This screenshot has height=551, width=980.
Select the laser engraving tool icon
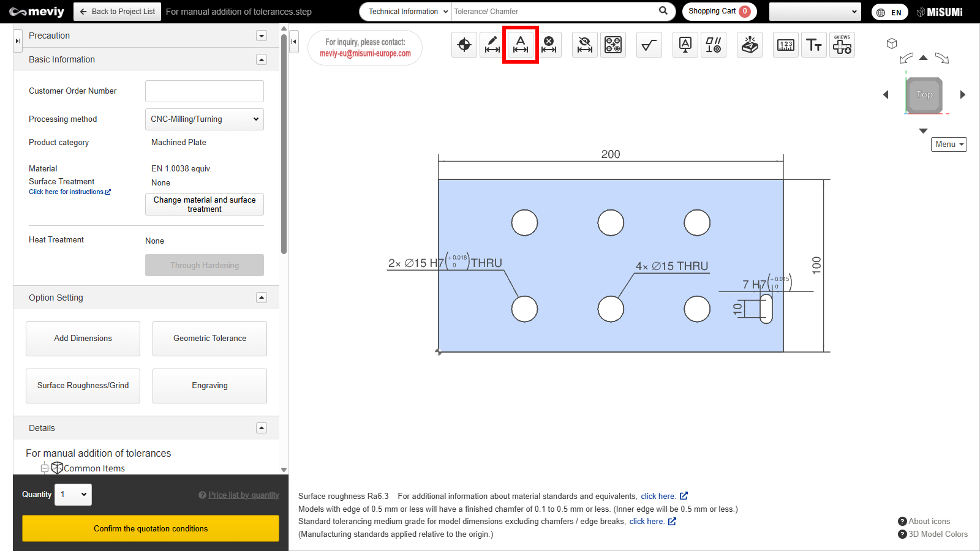pyautogui.click(x=750, y=45)
